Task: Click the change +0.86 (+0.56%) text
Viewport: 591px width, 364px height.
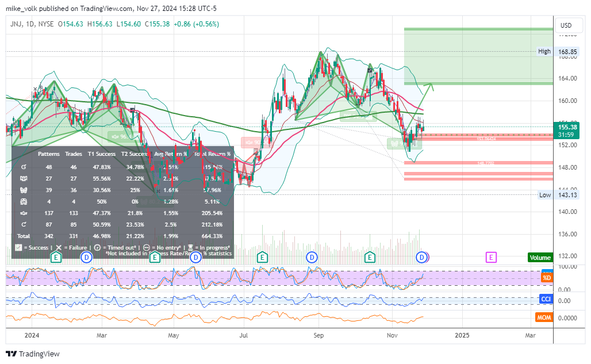Action: click(x=196, y=24)
